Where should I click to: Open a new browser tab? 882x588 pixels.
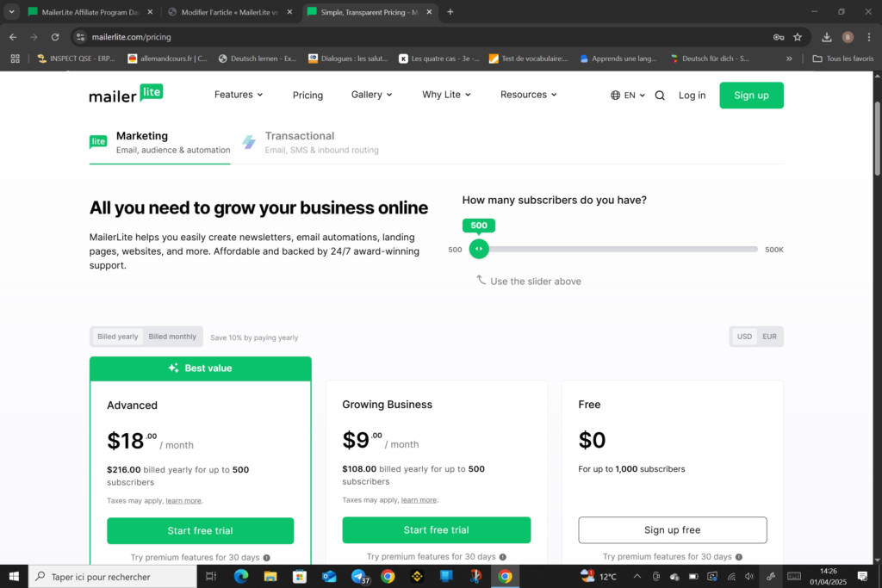(x=450, y=12)
